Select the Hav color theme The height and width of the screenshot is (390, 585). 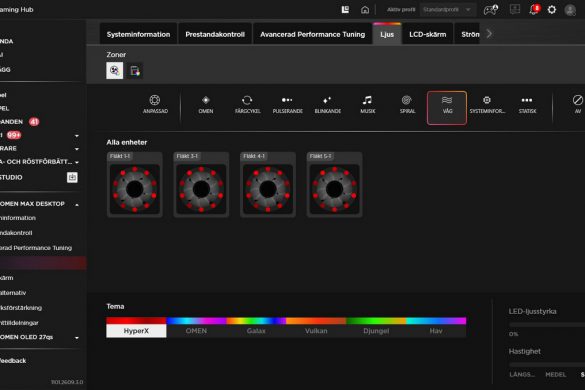[436, 327]
